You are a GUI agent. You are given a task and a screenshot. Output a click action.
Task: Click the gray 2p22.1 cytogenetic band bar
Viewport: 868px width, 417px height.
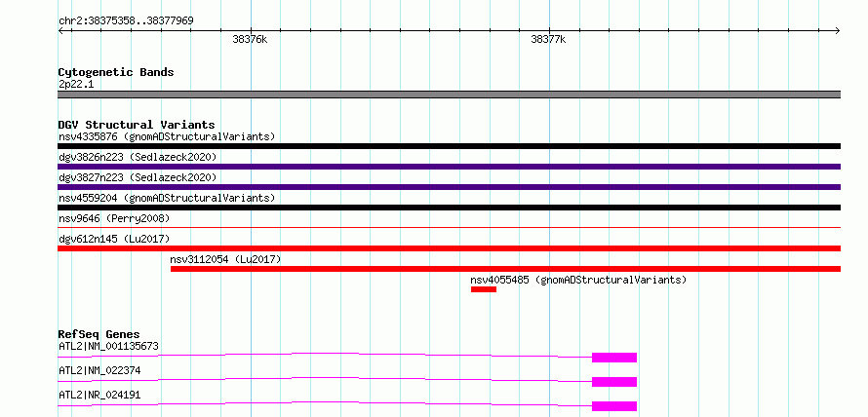click(449, 95)
